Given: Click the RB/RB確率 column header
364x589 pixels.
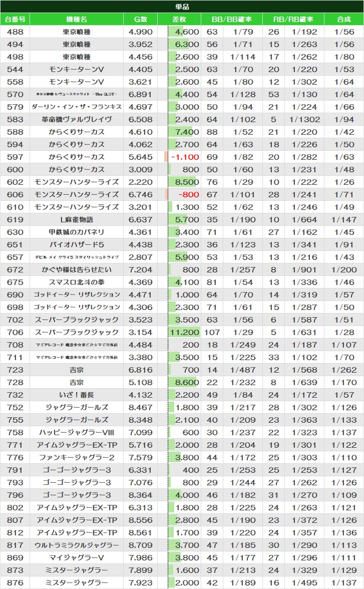Looking at the screenshot, I should (293, 19).
